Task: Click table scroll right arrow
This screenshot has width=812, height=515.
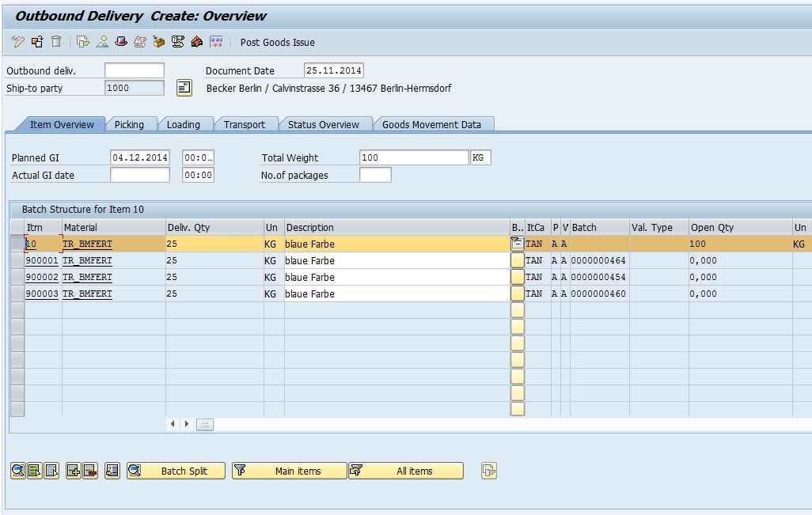Action: pos(187,424)
